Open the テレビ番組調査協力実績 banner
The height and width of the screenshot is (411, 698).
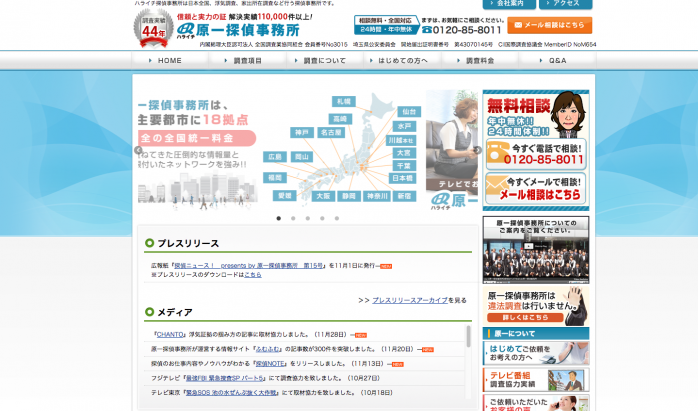pyautogui.click(x=536, y=380)
